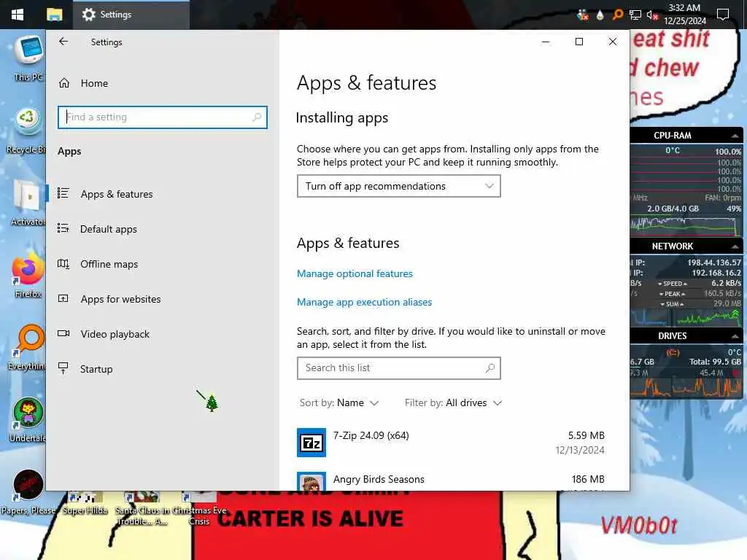Screen dimensions: 747x560
Task: Open the Turn off app recommendations dropdown
Action: (399, 186)
